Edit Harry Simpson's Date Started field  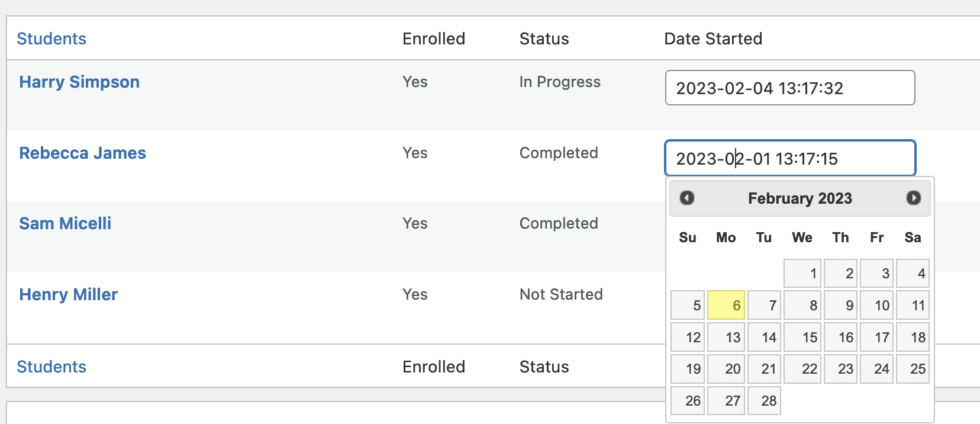pos(789,88)
